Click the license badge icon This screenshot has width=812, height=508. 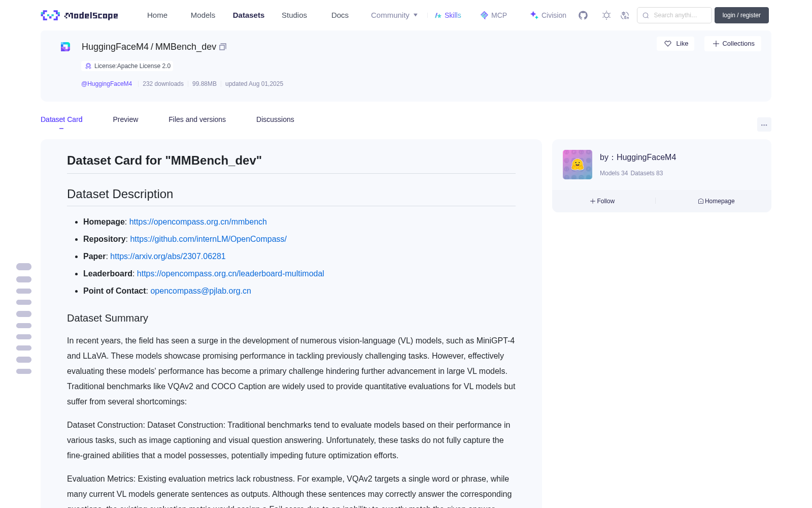pos(88,66)
